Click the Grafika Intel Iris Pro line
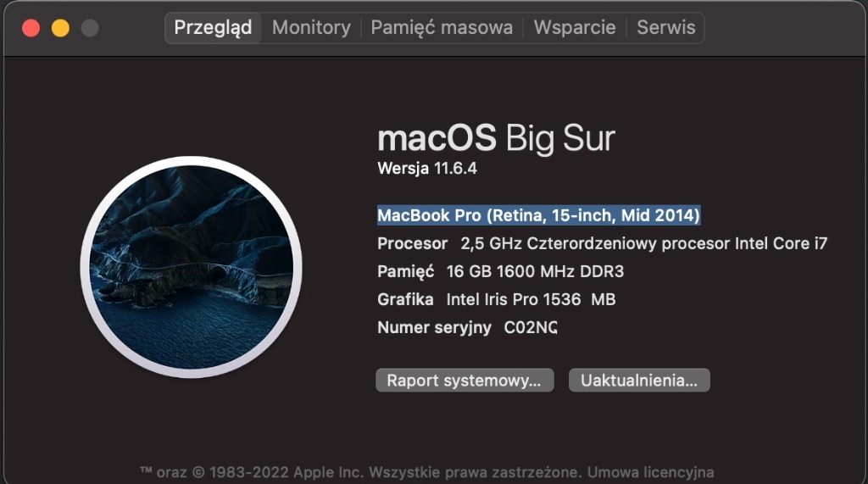This screenshot has height=484, width=868. pyautogui.click(x=496, y=299)
